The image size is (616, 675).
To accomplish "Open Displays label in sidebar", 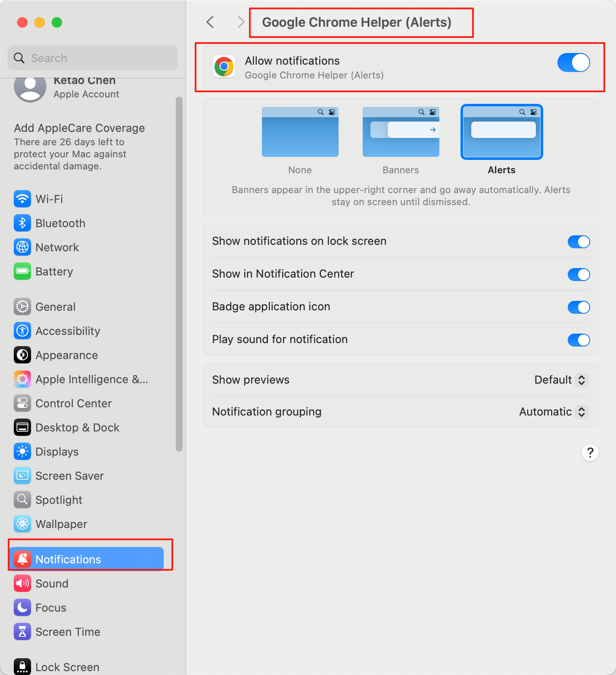I will click(x=57, y=451).
